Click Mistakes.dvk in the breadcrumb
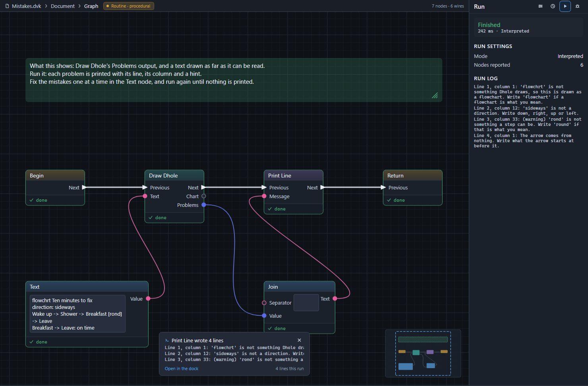This screenshot has height=386, width=588. pyautogui.click(x=26, y=6)
